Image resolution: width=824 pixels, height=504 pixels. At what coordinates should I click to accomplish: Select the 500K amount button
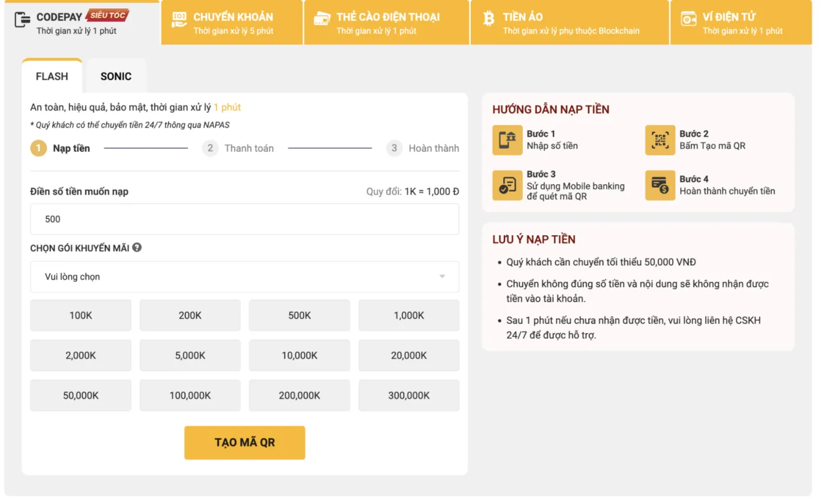click(300, 315)
